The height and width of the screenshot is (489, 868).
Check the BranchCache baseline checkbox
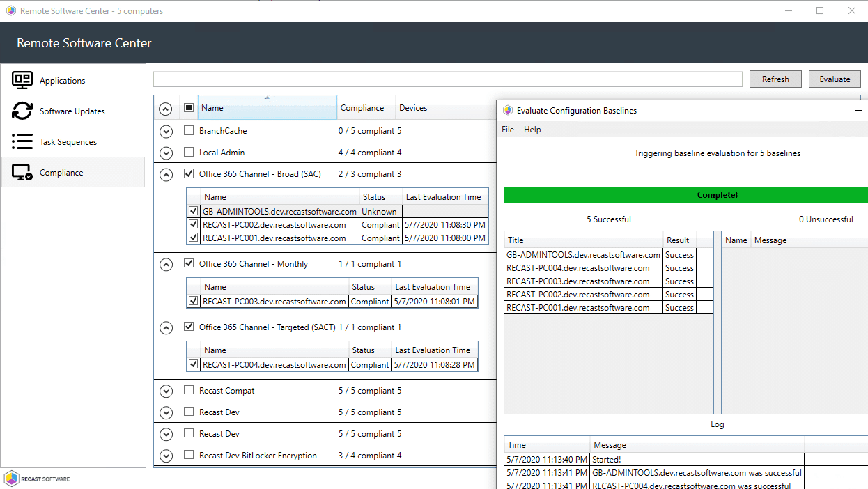[x=189, y=130]
